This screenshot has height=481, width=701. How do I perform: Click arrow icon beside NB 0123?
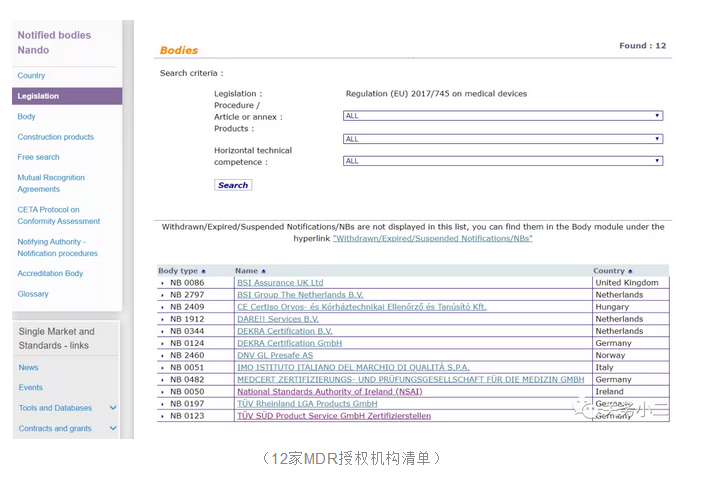(163, 416)
